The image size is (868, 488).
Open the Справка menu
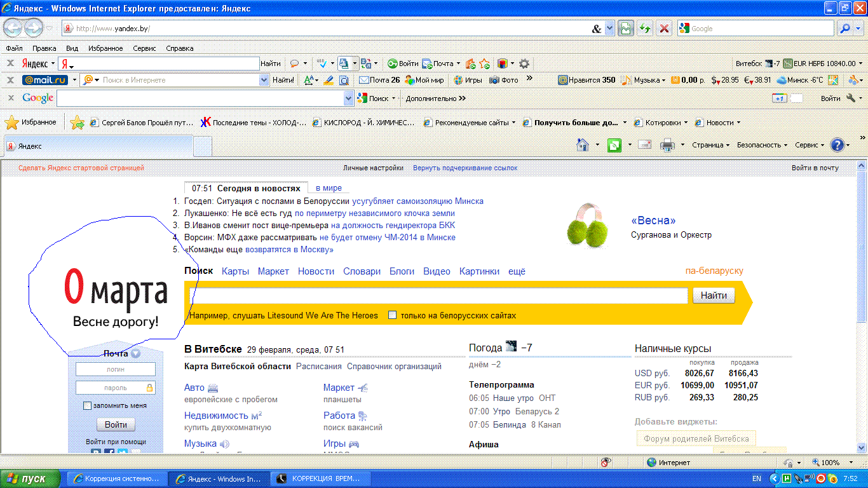coord(180,48)
